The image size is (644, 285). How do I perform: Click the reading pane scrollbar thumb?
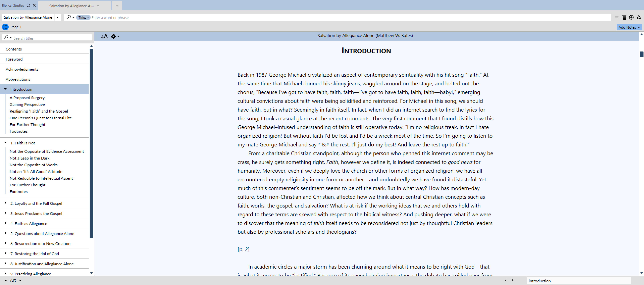[x=641, y=54]
